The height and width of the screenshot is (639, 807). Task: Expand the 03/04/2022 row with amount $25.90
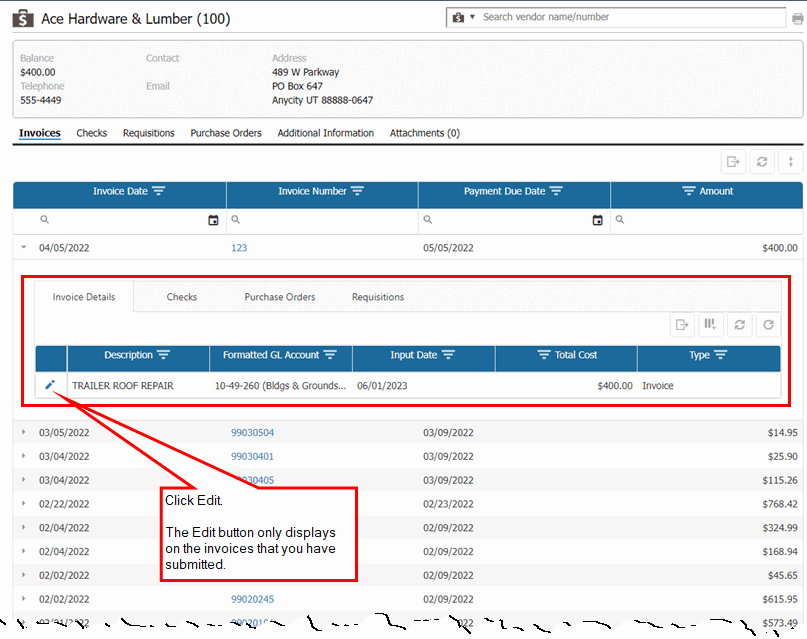coord(24,456)
